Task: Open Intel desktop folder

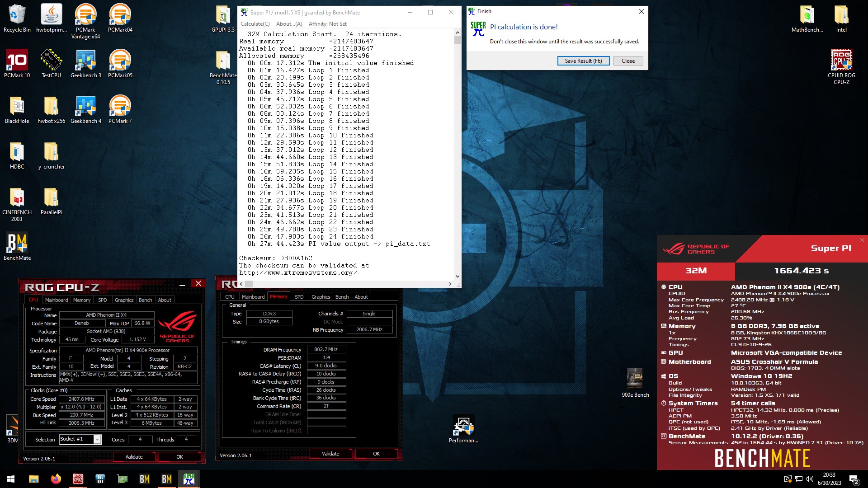Action: (841, 18)
